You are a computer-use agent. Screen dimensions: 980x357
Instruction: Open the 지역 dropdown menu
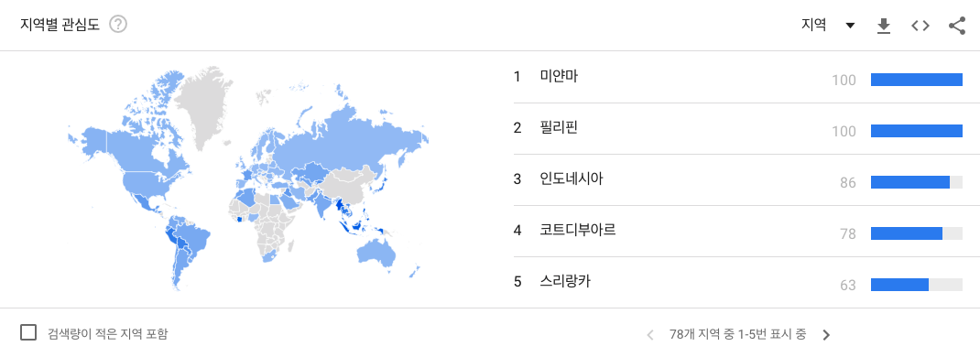[x=828, y=26]
